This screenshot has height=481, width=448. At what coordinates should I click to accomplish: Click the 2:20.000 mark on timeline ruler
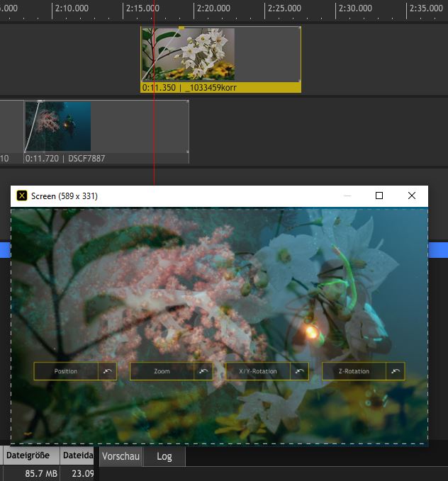pos(213,9)
